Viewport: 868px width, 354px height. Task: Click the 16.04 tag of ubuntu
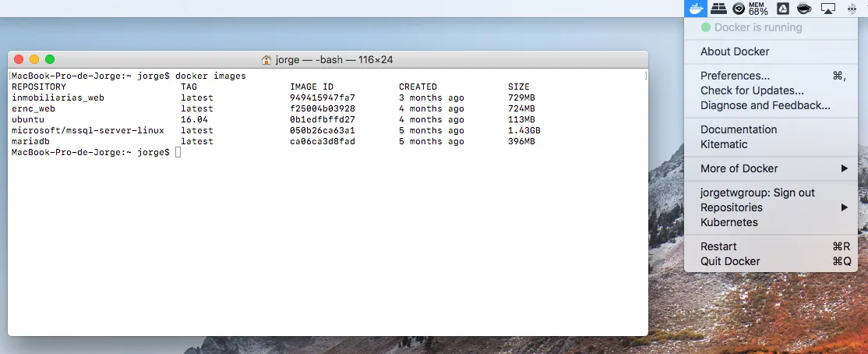click(194, 119)
